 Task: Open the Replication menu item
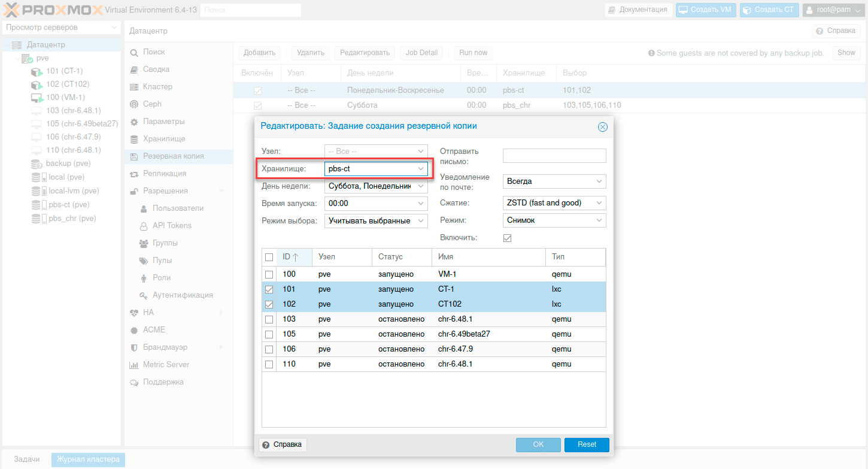(164, 174)
